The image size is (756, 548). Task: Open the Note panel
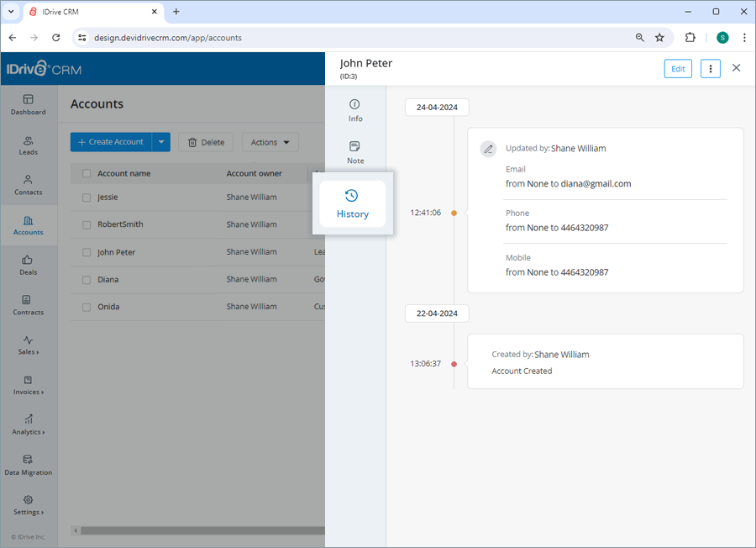pyautogui.click(x=354, y=151)
